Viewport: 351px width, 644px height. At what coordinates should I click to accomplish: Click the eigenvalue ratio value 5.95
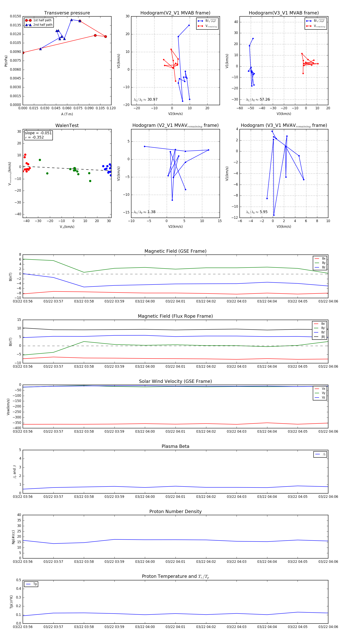pyautogui.click(x=264, y=212)
